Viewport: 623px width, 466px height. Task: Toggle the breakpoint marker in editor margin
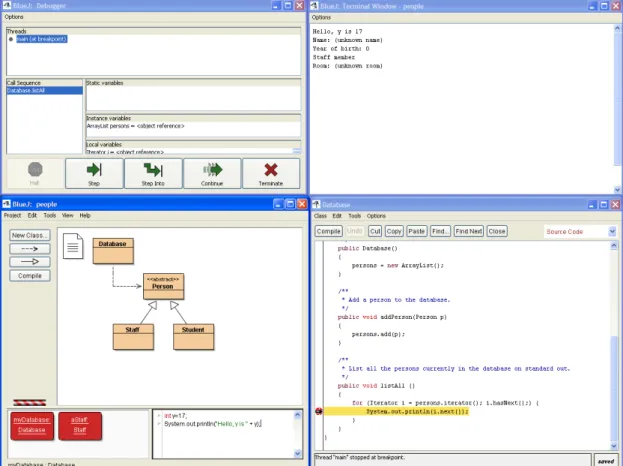319,411
